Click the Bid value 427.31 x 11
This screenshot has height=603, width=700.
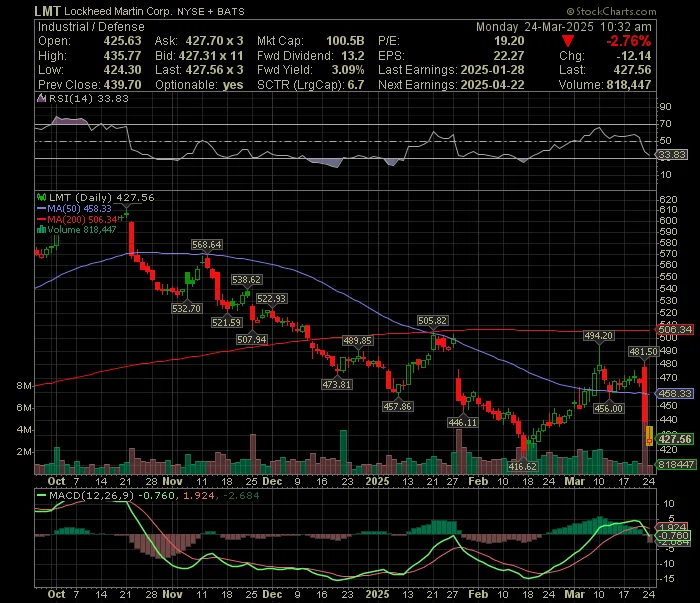[211, 56]
